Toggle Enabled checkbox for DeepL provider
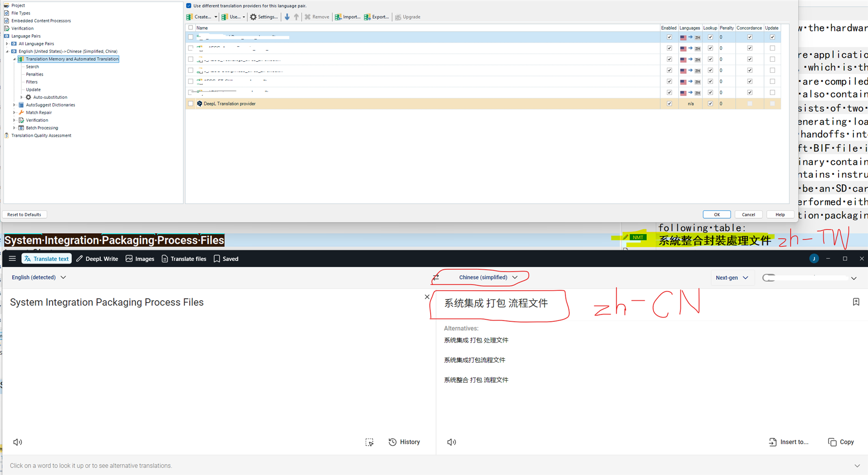The image size is (868, 475). click(669, 104)
